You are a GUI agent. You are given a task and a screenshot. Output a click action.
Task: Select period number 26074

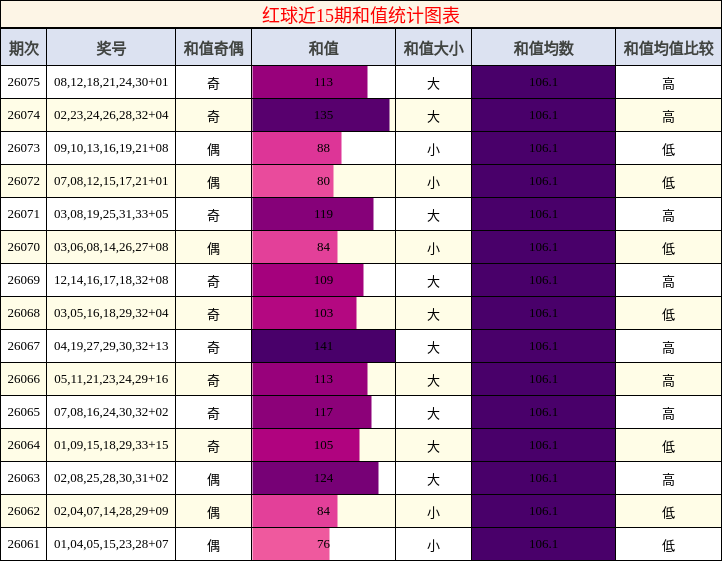click(23, 115)
